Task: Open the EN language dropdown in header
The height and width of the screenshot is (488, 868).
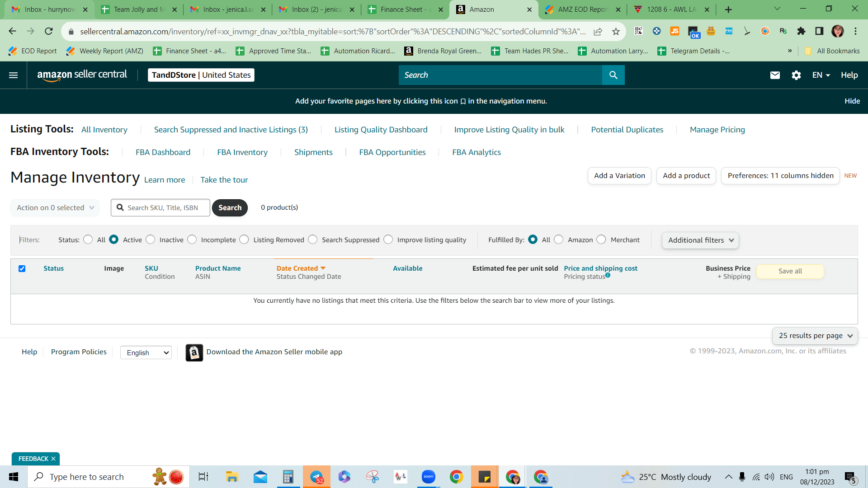Action: pos(821,75)
